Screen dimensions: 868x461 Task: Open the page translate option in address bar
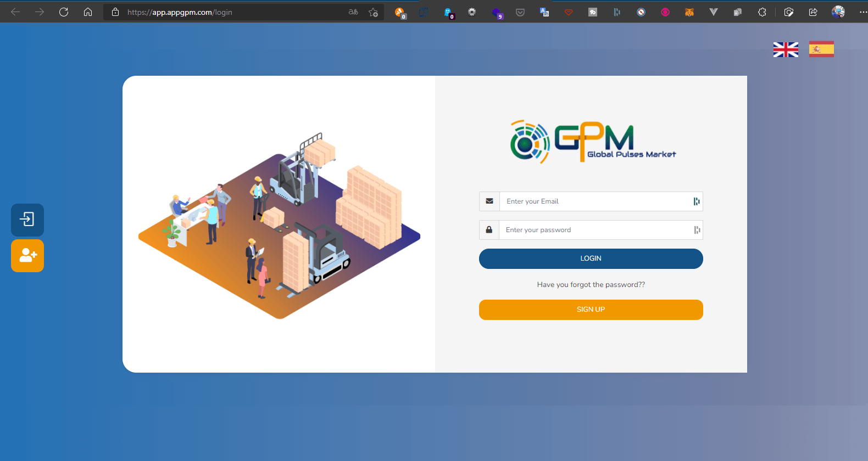click(x=353, y=12)
